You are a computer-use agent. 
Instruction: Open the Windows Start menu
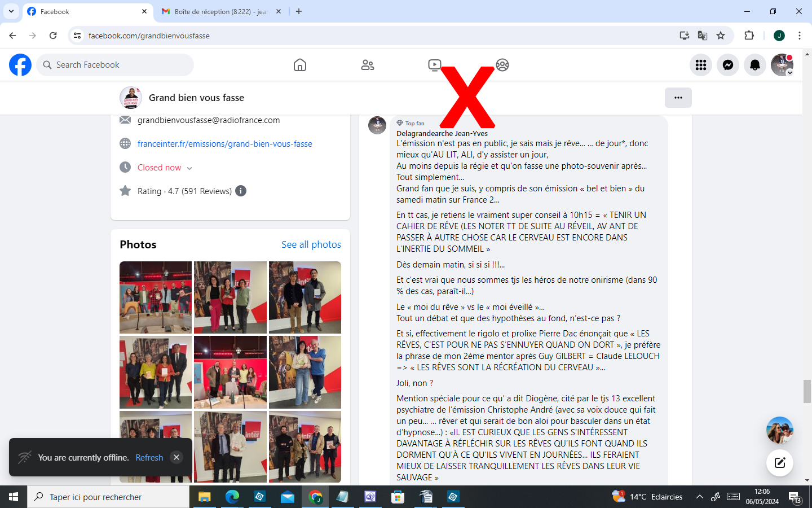click(14, 497)
